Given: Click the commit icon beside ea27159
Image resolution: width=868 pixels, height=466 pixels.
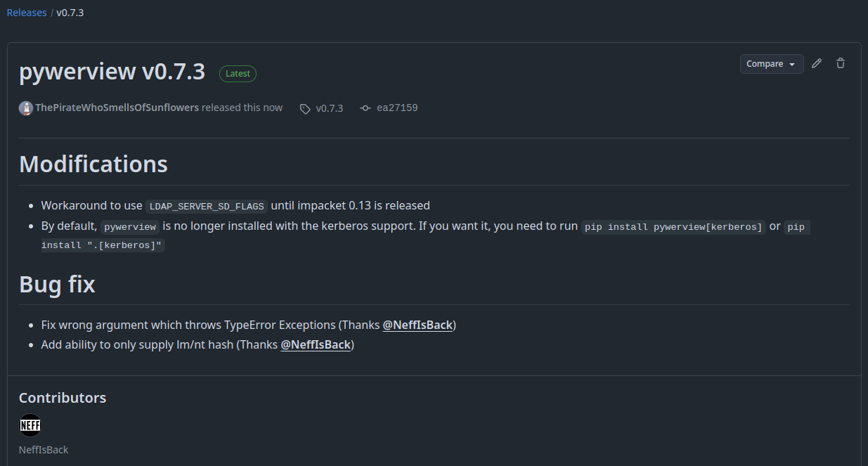Looking at the screenshot, I should point(365,108).
